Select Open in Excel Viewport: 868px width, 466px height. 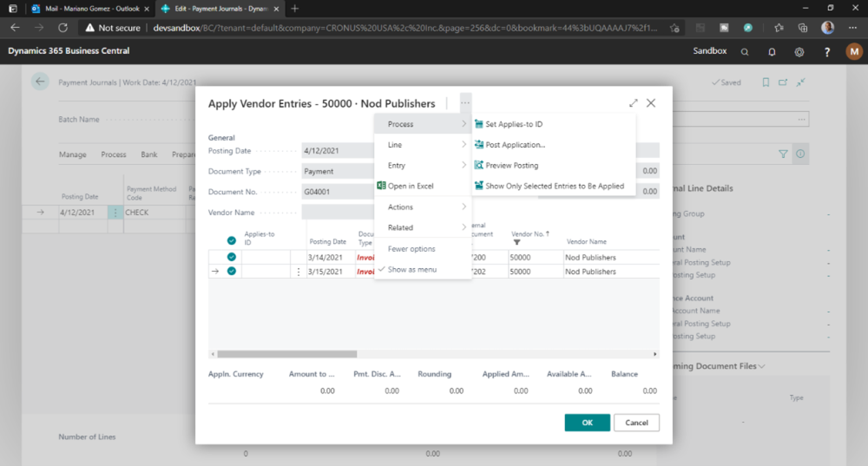point(411,186)
